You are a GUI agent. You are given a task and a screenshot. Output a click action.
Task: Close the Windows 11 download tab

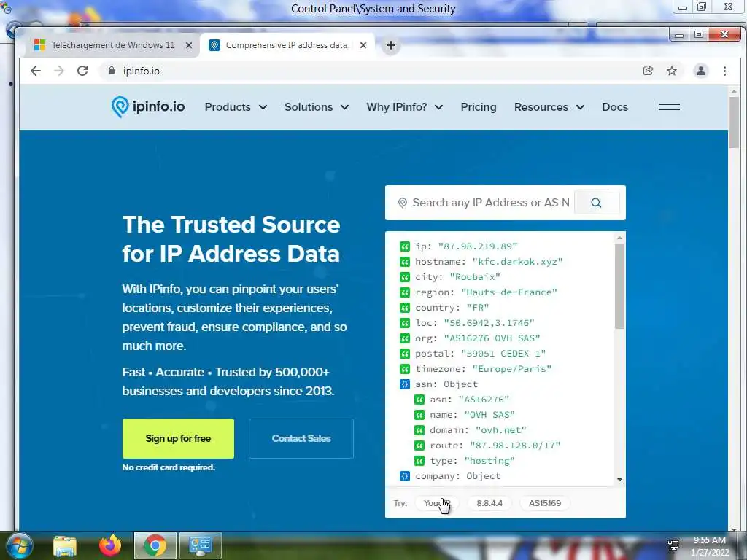click(x=189, y=45)
